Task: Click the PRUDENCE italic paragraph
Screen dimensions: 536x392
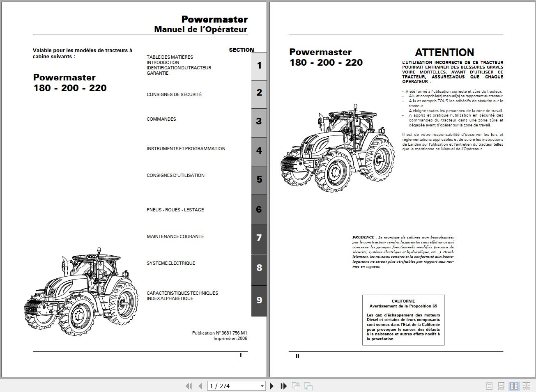Action: click(403, 252)
